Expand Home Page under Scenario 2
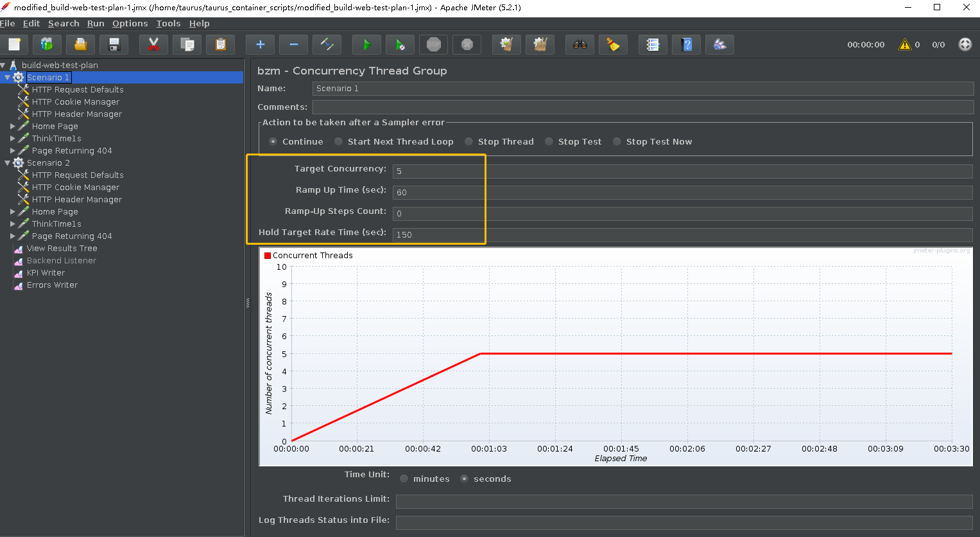This screenshot has height=537, width=980. 13,211
